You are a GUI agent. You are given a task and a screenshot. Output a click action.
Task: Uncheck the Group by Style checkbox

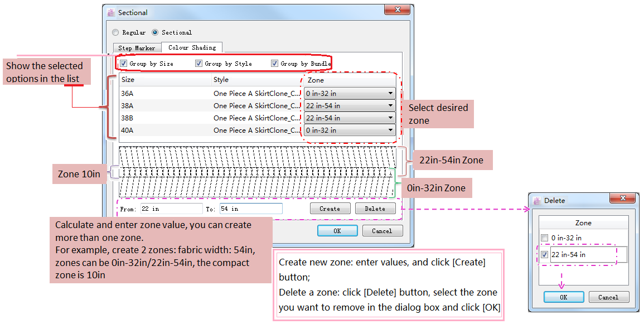pyautogui.click(x=198, y=64)
